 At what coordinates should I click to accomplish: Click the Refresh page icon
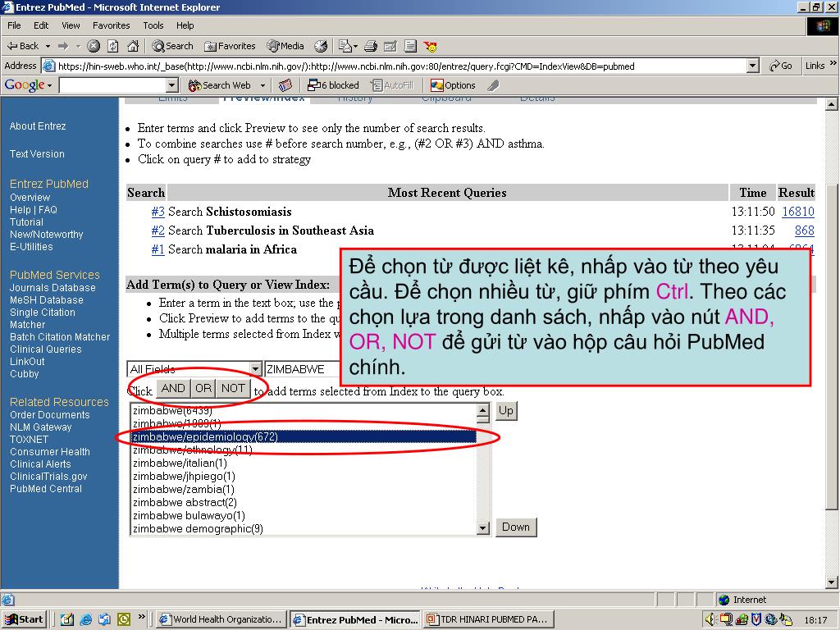(113, 46)
